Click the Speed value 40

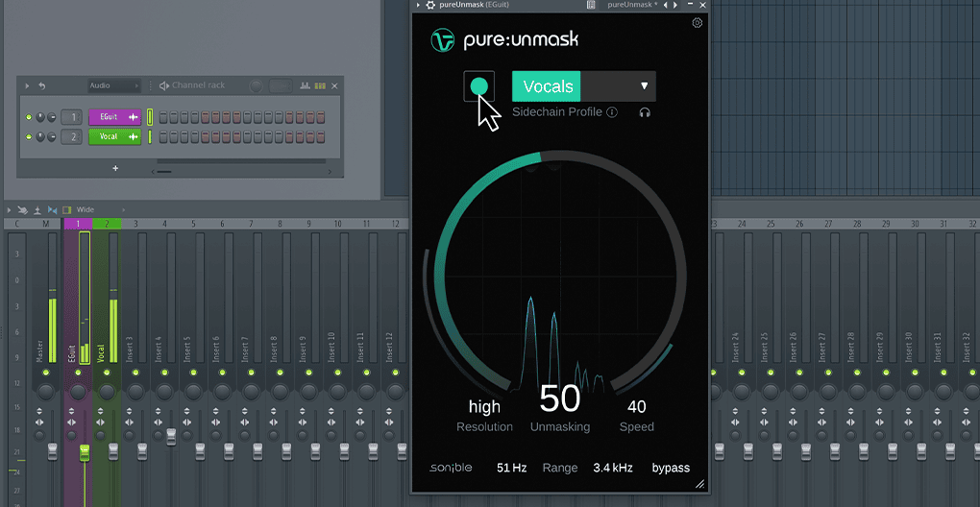click(636, 407)
